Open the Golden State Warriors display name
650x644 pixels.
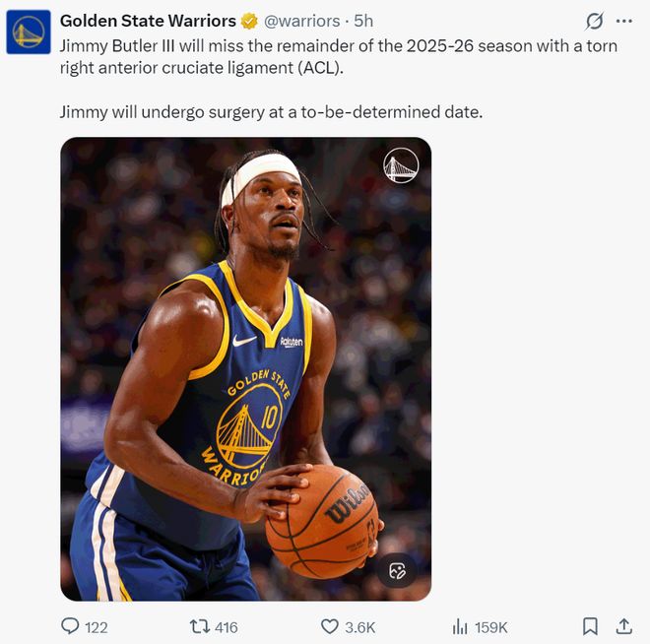click(x=148, y=21)
